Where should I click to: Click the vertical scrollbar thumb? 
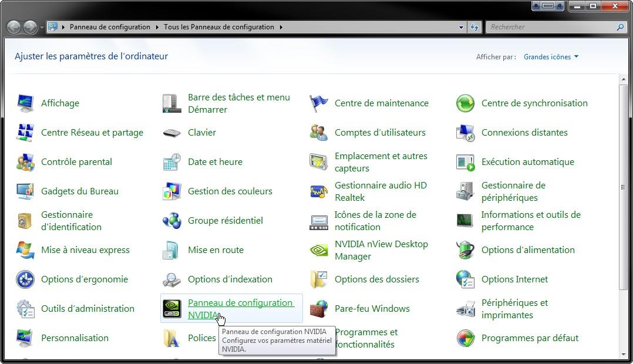(x=623, y=187)
